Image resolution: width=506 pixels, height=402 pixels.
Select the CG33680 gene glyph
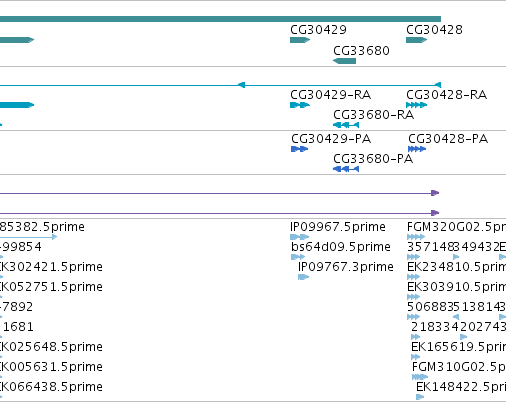(344, 61)
